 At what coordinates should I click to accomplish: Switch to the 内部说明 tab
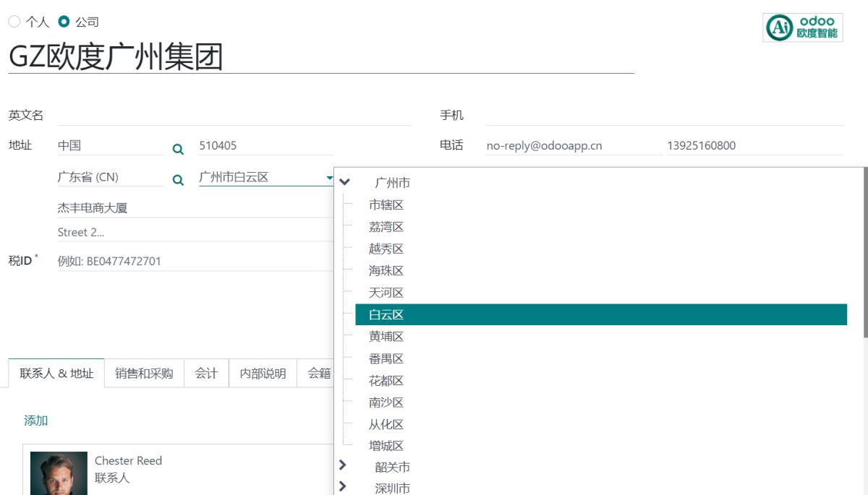pos(263,373)
